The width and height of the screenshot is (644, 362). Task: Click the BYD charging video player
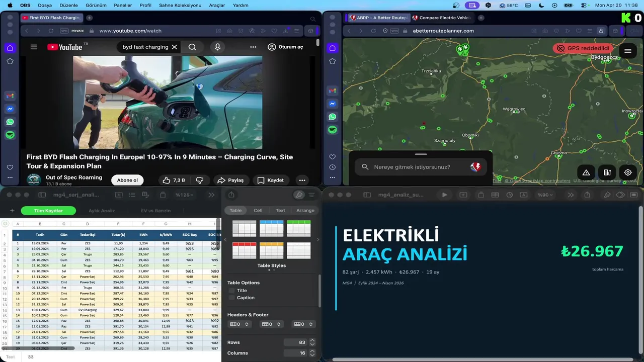pos(168,102)
